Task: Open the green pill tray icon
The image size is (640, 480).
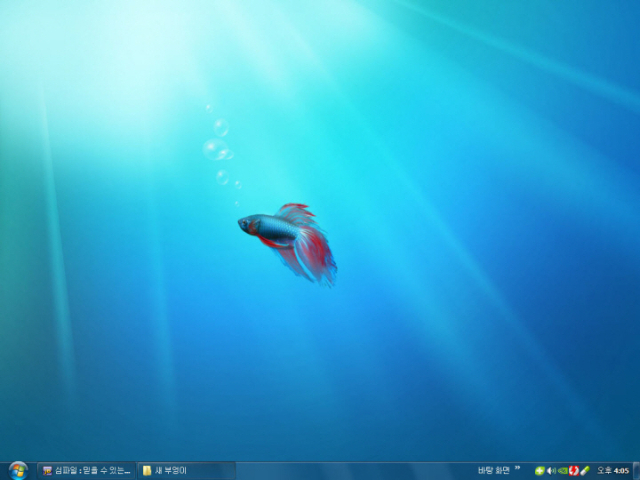Action: tap(584, 471)
